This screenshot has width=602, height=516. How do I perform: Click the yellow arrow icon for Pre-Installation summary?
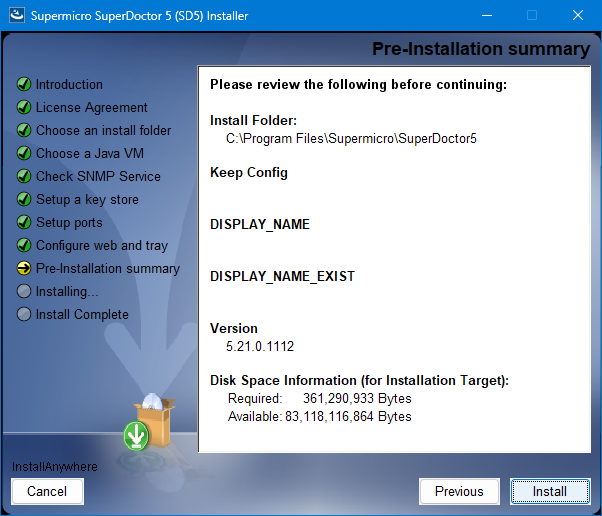tap(24, 269)
